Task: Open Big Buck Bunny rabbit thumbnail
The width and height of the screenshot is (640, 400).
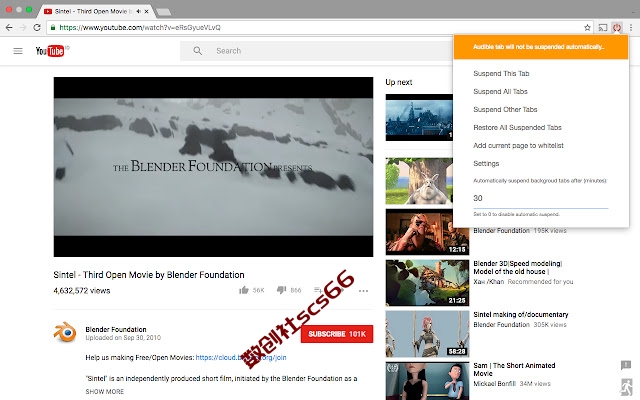Action: pos(419,181)
